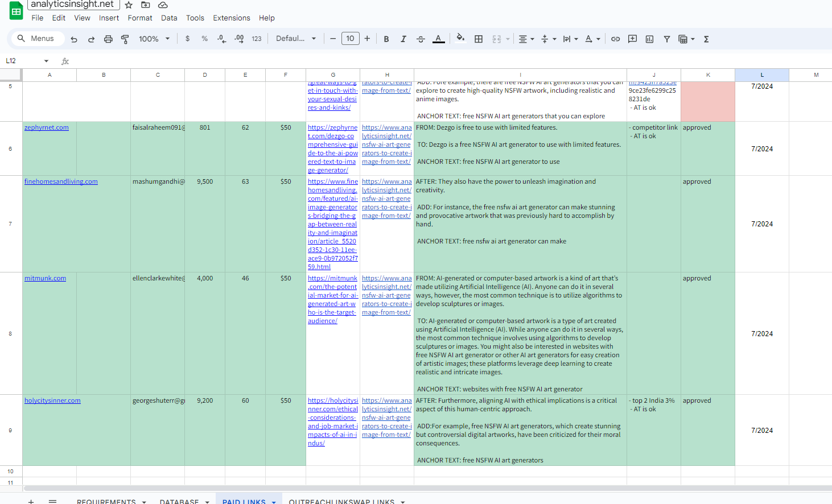Screen dimensions: 832x504
Task: Open the Format menu
Action: 140,18
